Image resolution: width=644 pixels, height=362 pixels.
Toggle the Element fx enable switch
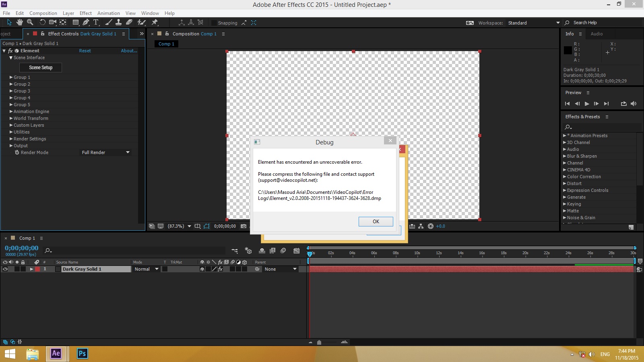click(x=10, y=51)
